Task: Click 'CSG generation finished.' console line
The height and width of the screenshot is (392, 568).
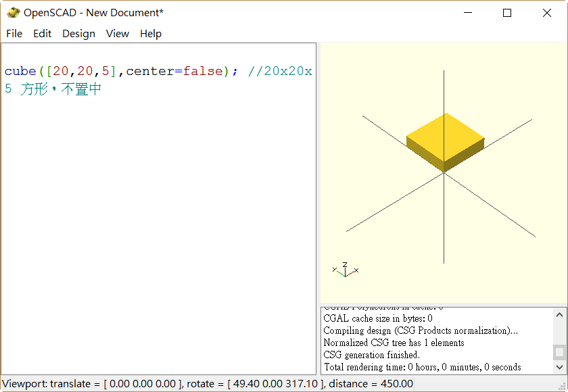Action: click(372, 355)
